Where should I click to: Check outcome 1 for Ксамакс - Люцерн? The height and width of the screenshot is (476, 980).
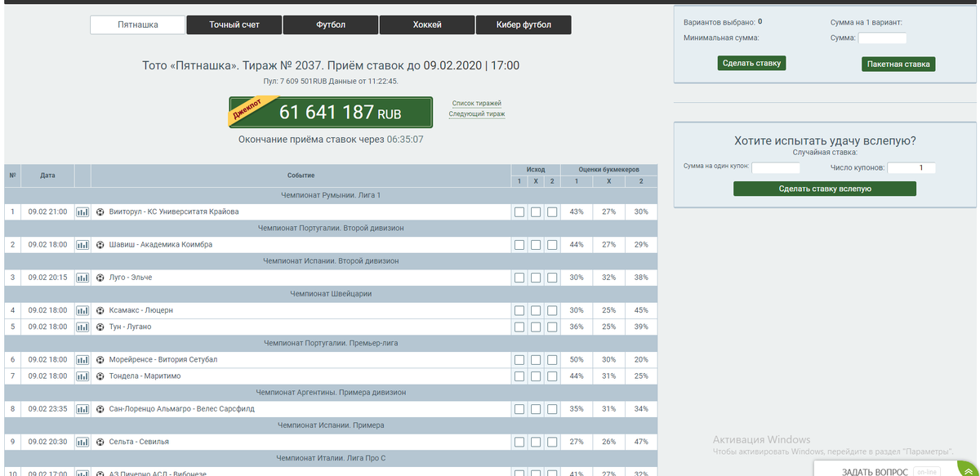click(x=519, y=310)
